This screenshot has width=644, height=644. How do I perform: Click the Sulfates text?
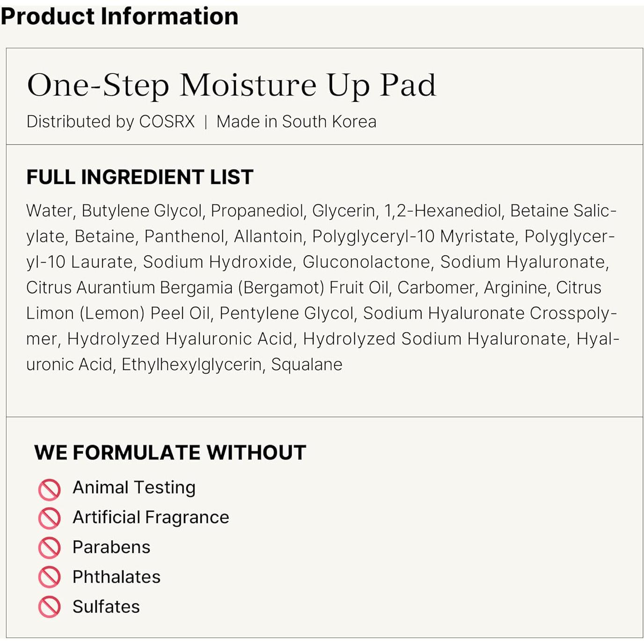pyautogui.click(x=106, y=607)
